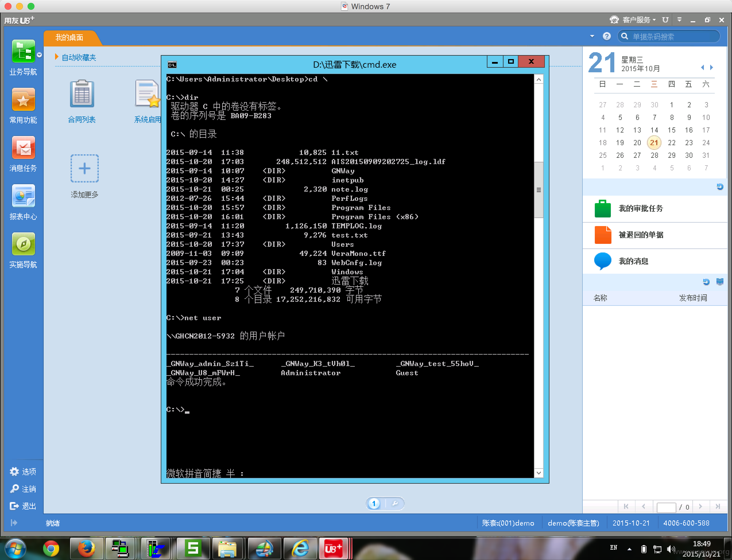Collapse the sidebar arrow in status bar
Viewport: 732px width, 560px height.
coord(14,522)
